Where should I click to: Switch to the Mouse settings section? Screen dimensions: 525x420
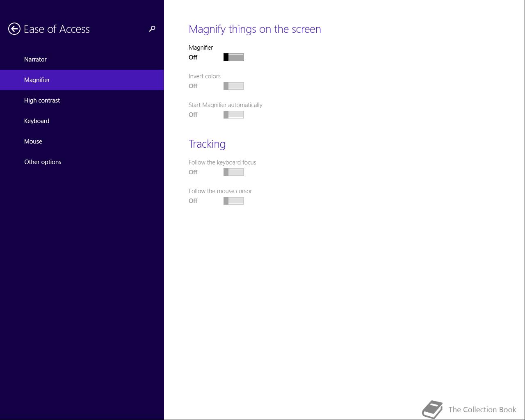click(82, 142)
